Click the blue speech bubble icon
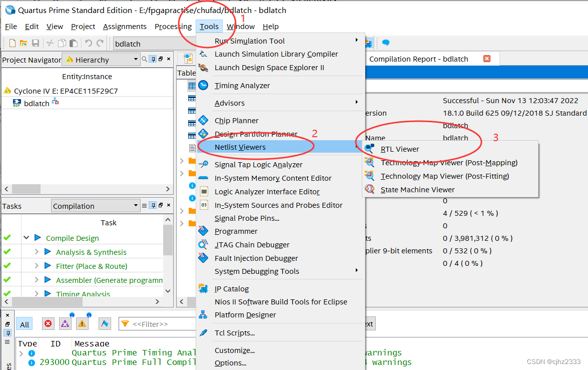 coord(385,43)
